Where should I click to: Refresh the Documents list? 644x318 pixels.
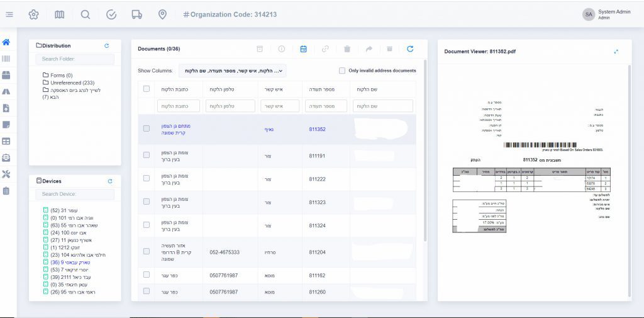click(x=410, y=48)
